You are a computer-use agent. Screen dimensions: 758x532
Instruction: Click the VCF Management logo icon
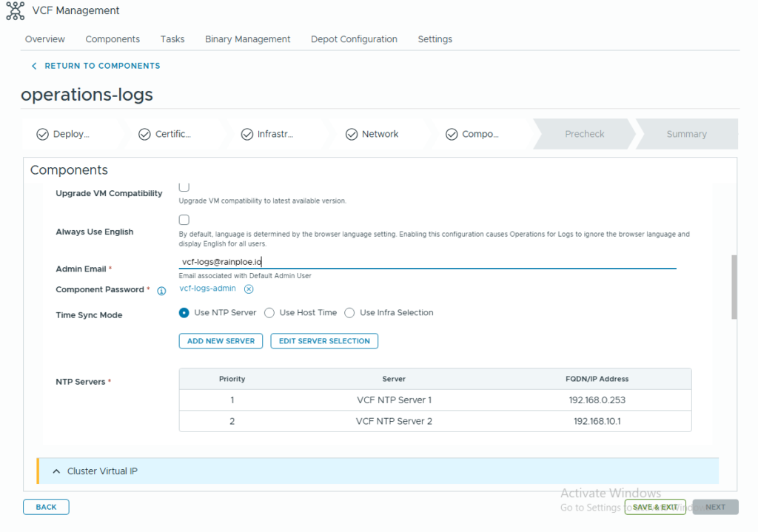point(15,11)
